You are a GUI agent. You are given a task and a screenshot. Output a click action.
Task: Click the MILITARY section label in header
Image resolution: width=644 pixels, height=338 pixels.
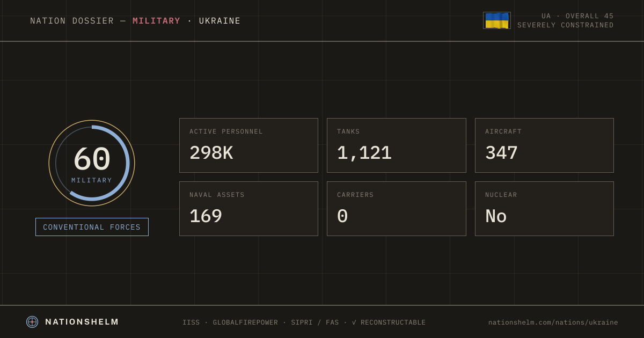[x=157, y=21]
